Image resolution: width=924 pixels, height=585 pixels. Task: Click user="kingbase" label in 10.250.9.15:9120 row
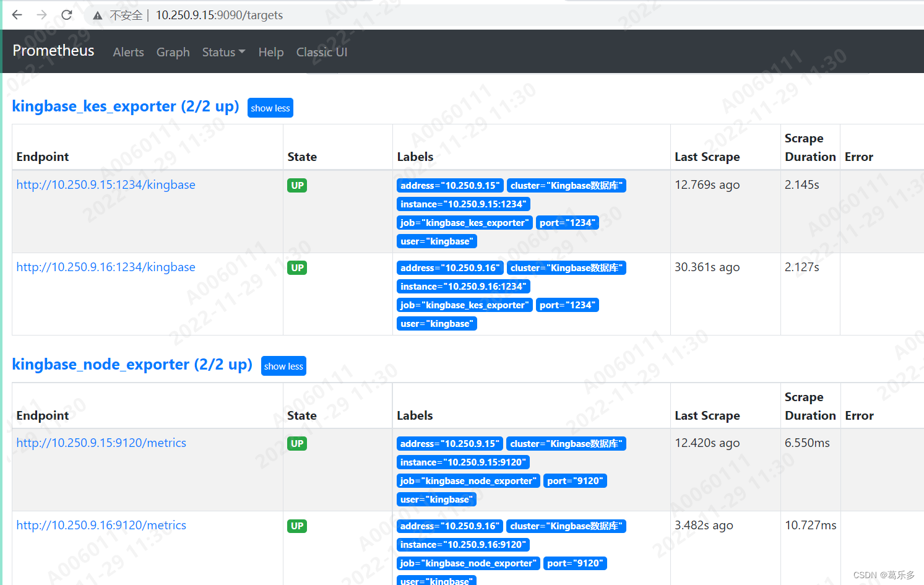[436, 500]
